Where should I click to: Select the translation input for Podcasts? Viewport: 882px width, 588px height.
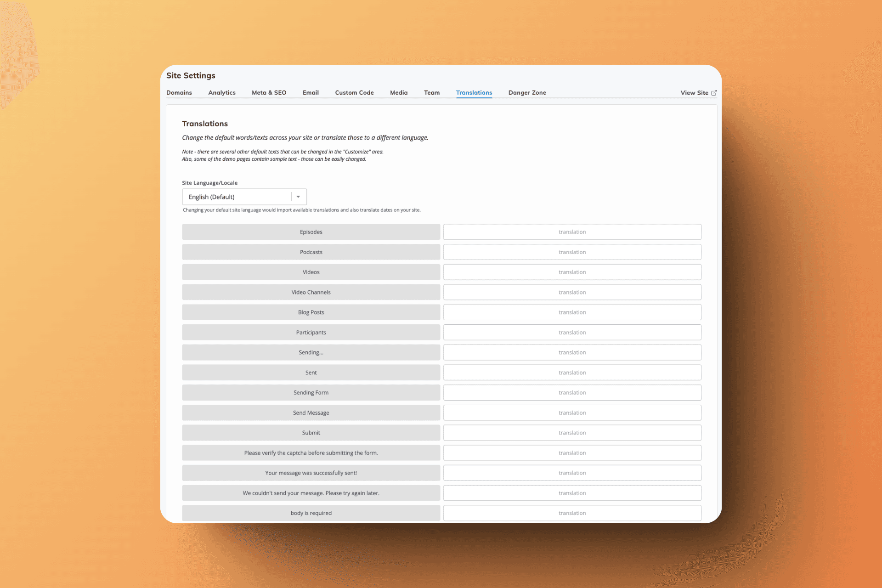(572, 252)
